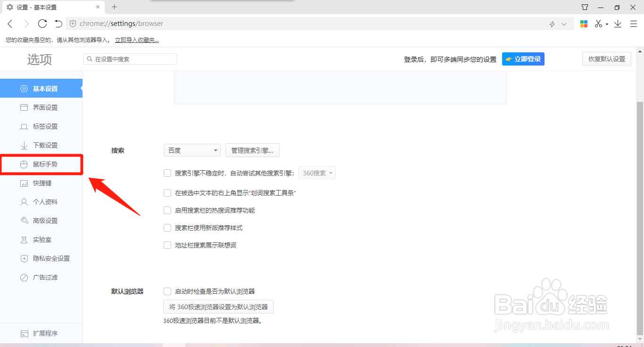644x347 pixels.
Task: Click the 快捷键 keyboard icon
Action: click(x=24, y=183)
